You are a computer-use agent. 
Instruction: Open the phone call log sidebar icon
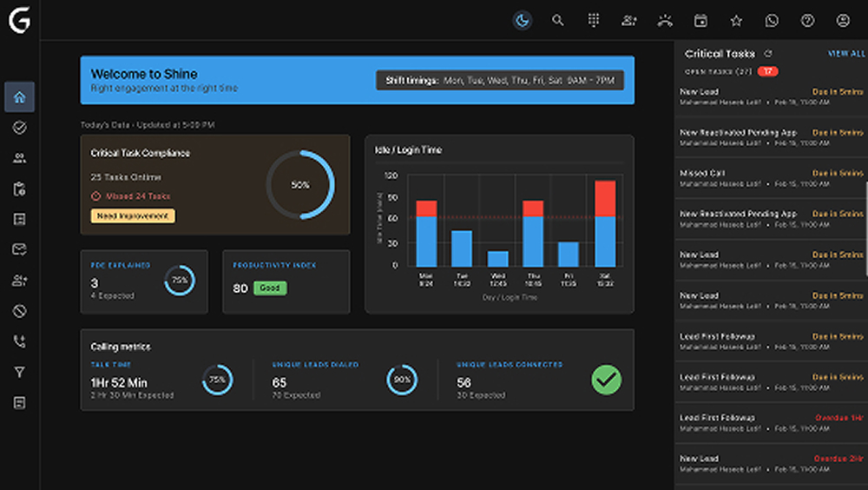[19, 341]
